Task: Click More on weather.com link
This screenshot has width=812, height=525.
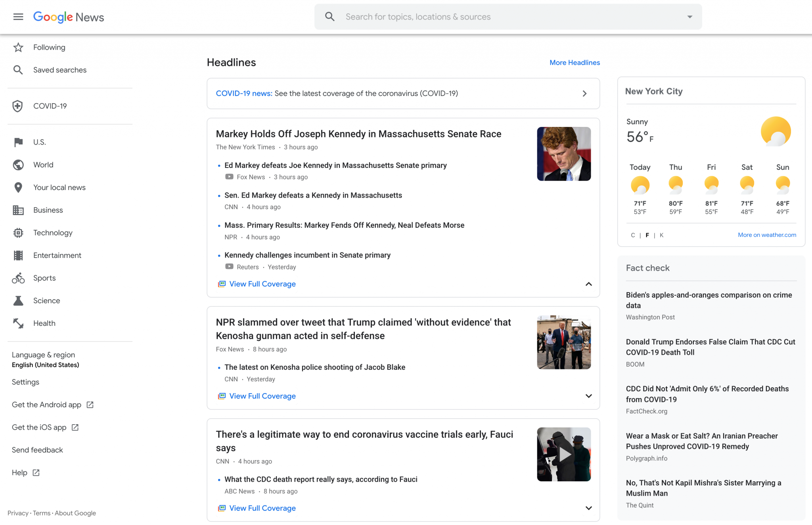Action: (x=767, y=235)
